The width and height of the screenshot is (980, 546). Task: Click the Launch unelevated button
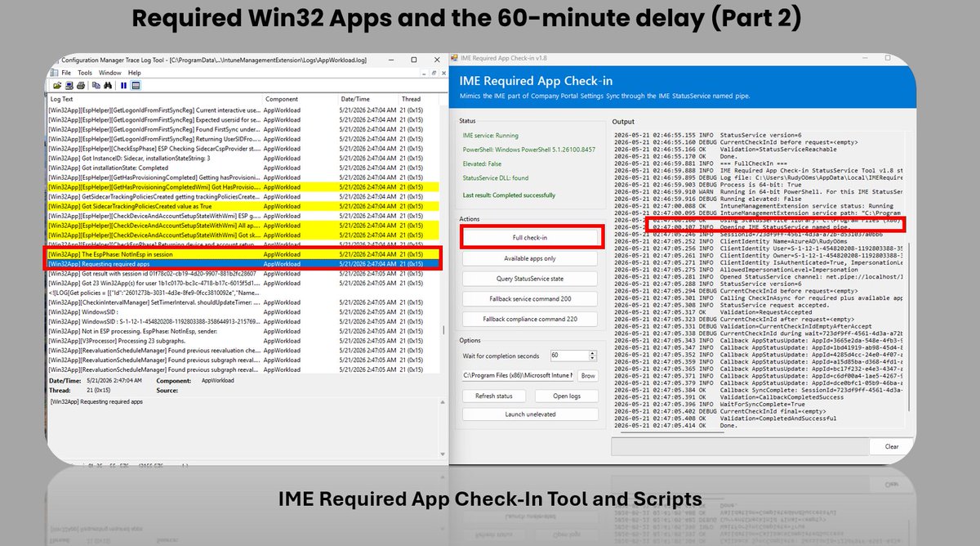coord(530,414)
